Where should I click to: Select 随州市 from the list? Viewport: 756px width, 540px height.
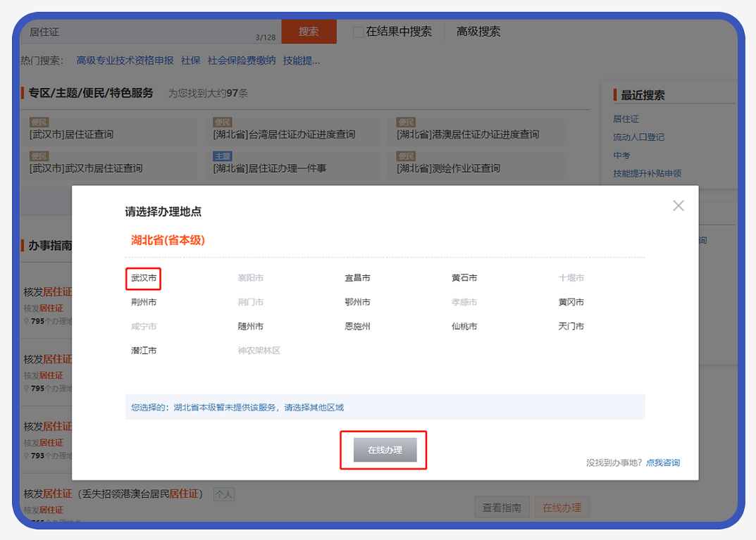[x=251, y=326]
